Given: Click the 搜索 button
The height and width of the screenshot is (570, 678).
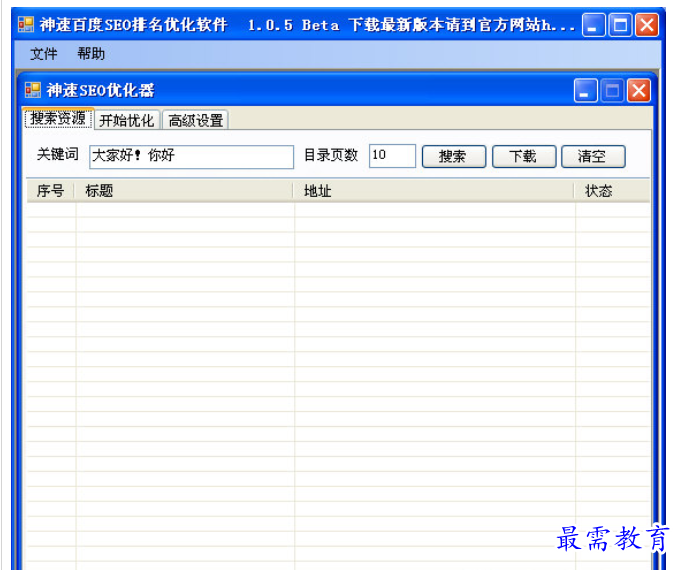Looking at the screenshot, I should click(454, 156).
